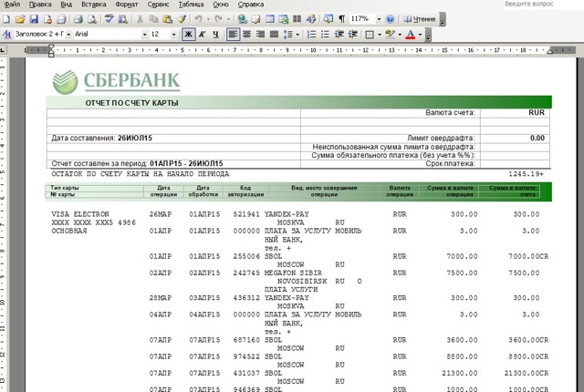Open the Undo history dropdown arrow
584x392 pixels.
(208, 19)
